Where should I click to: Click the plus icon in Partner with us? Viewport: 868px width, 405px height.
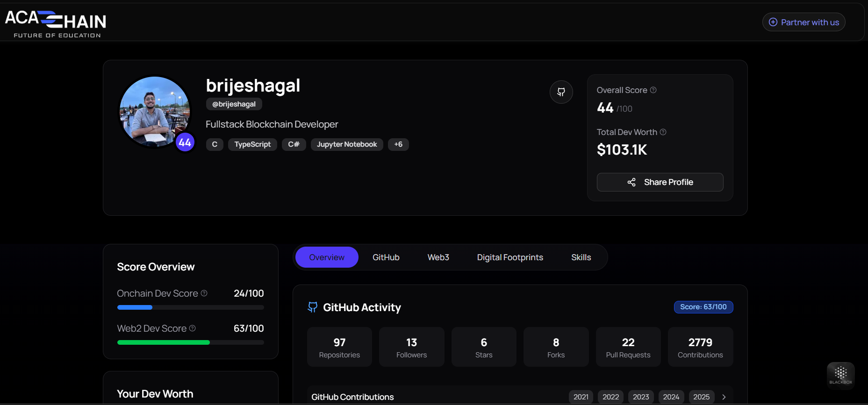click(x=773, y=22)
